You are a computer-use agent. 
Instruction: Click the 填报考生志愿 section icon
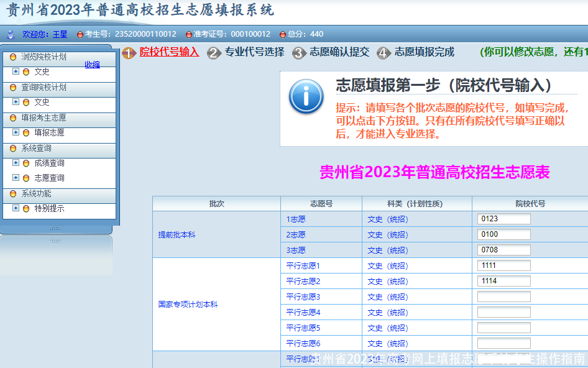(x=12, y=117)
